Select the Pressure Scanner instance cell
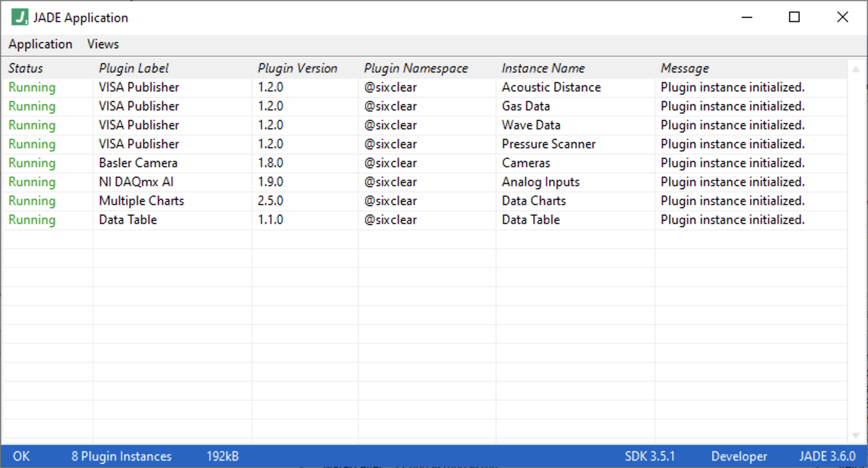Viewport: 868px width, 468px height. click(549, 144)
